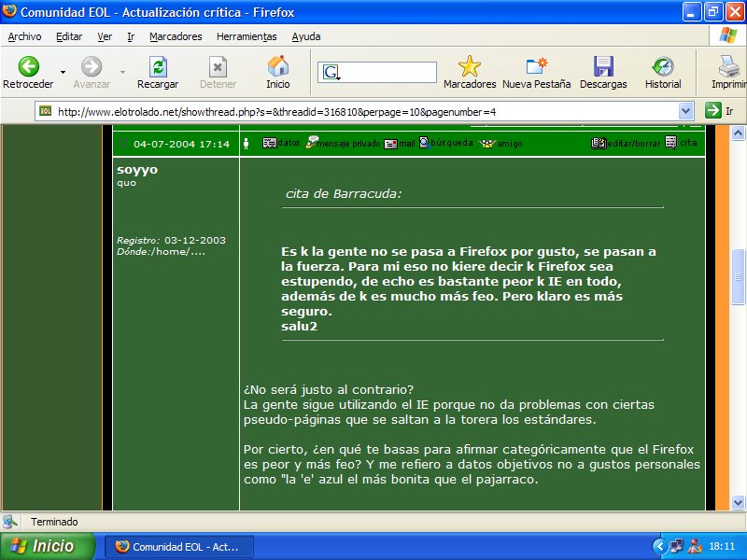Open the Windows Inicio start button
Viewport: 747px width, 560px height.
tap(48, 546)
